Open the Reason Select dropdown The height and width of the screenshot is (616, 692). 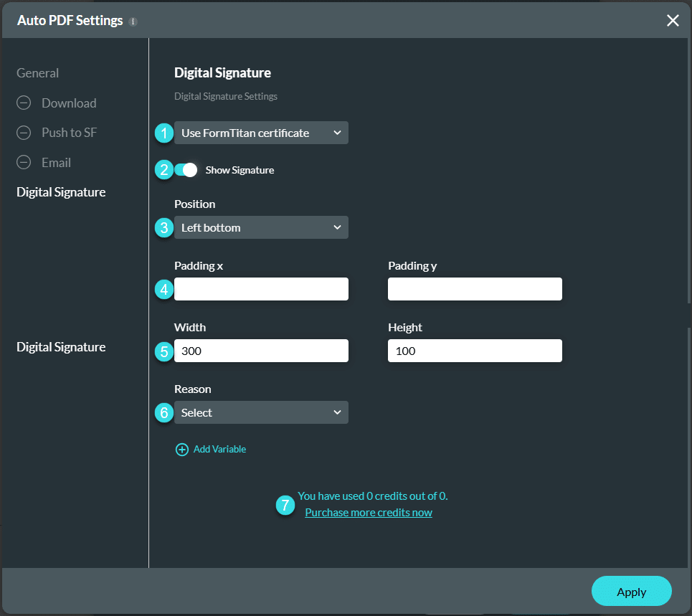(261, 412)
